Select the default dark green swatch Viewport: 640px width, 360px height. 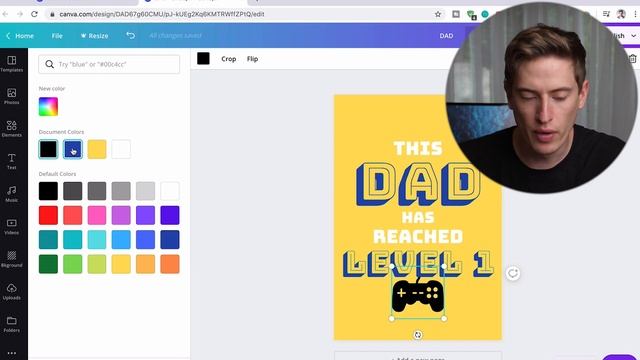tap(48, 264)
